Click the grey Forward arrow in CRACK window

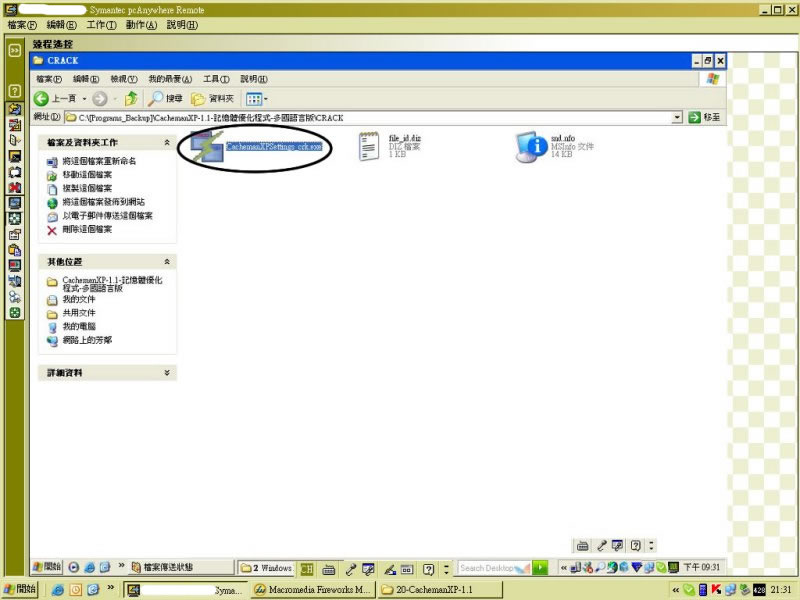pos(100,98)
